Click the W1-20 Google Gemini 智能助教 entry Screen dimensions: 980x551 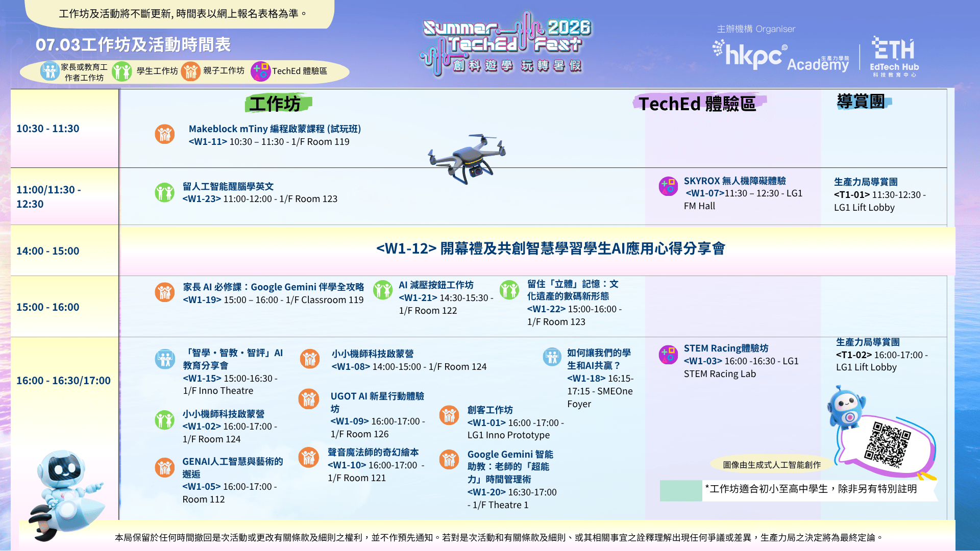tap(512, 480)
